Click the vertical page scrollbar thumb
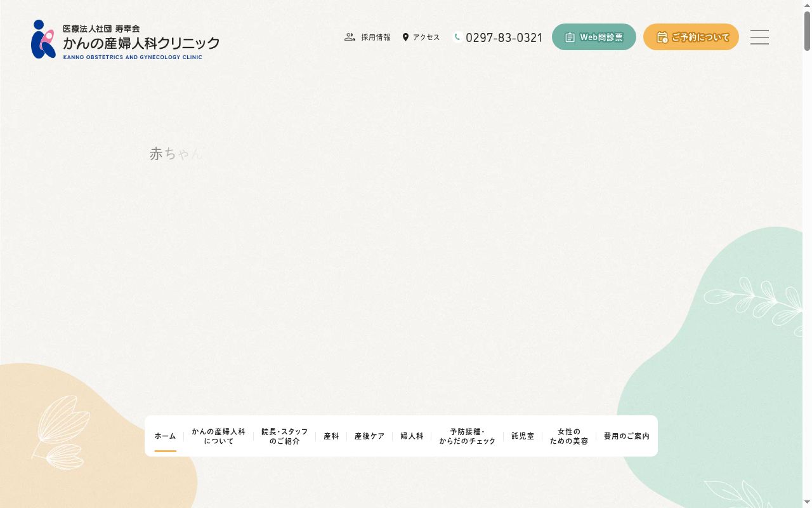Viewport: 812px width, 508px height. [x=807, y=31]
